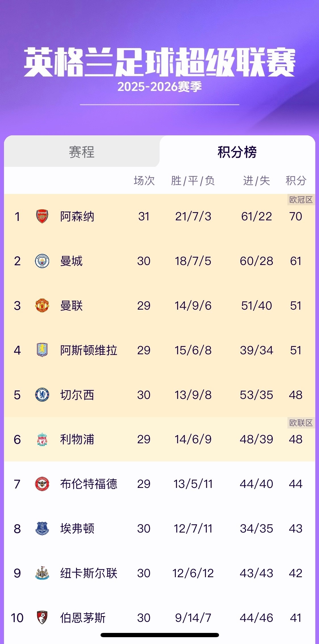Viewport: 319px width, 644px height.
Task: Tap the Chelsea crest icon
Action: (x=42, y=395)
